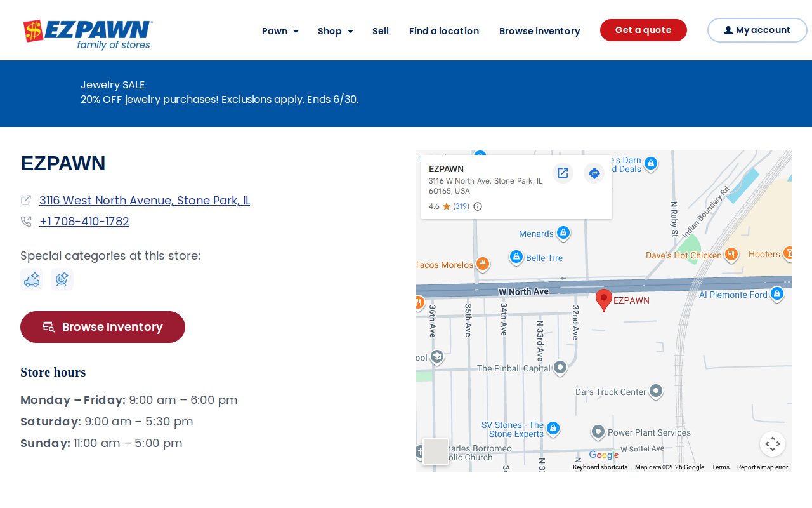Image resolution: width=812 pixels, height=508 pixels.
Task: Open My account button
Action: [x=757, y=30]
